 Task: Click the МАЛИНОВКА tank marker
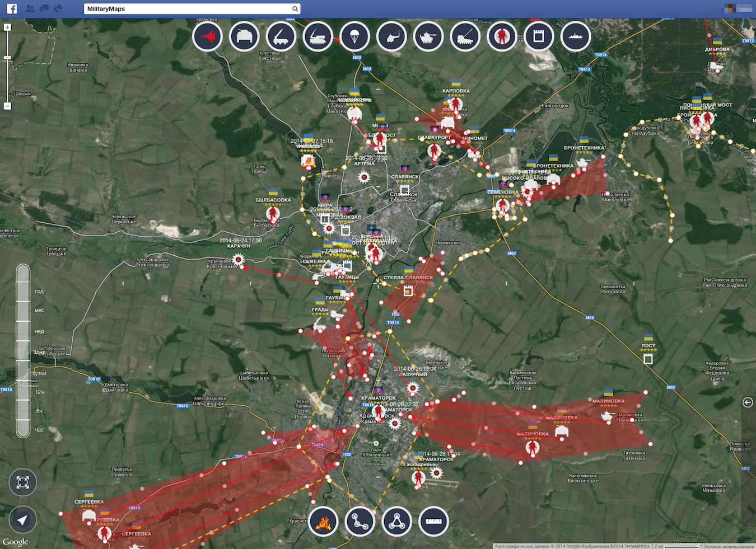pyautogui.click(x=607, y=416)
